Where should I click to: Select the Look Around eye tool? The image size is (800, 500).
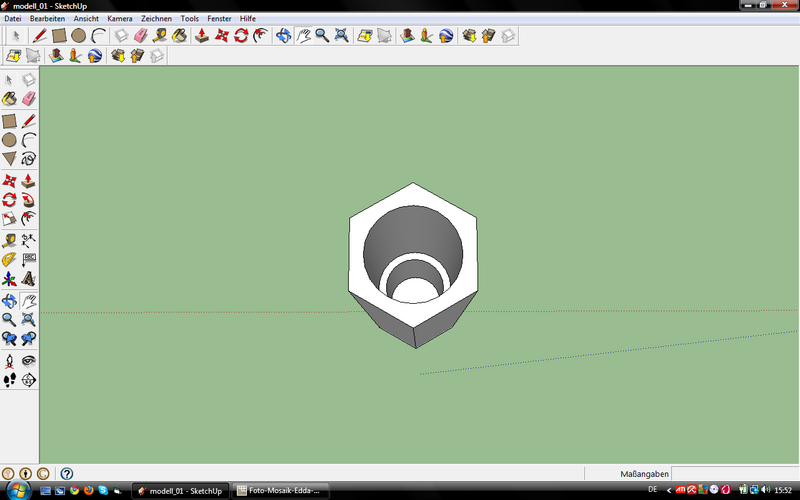coord(29,360)
